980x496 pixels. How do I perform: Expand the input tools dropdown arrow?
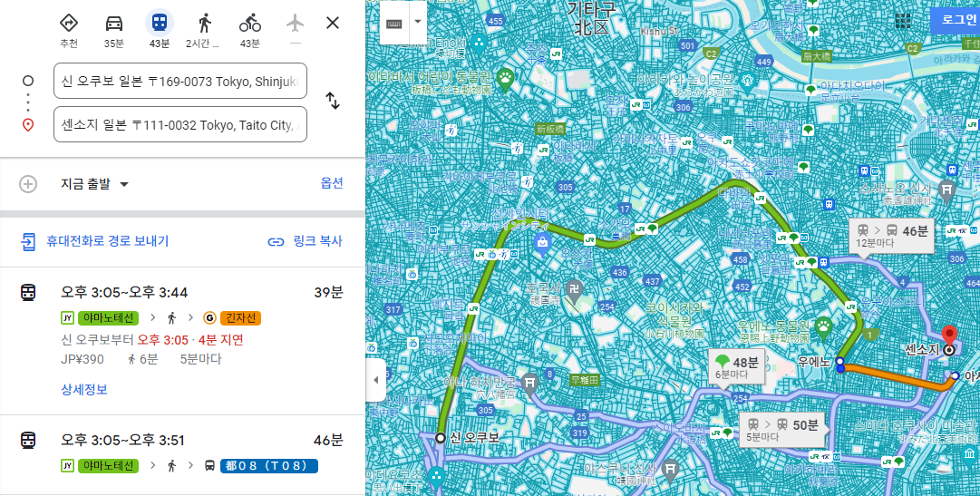[418, 23]
